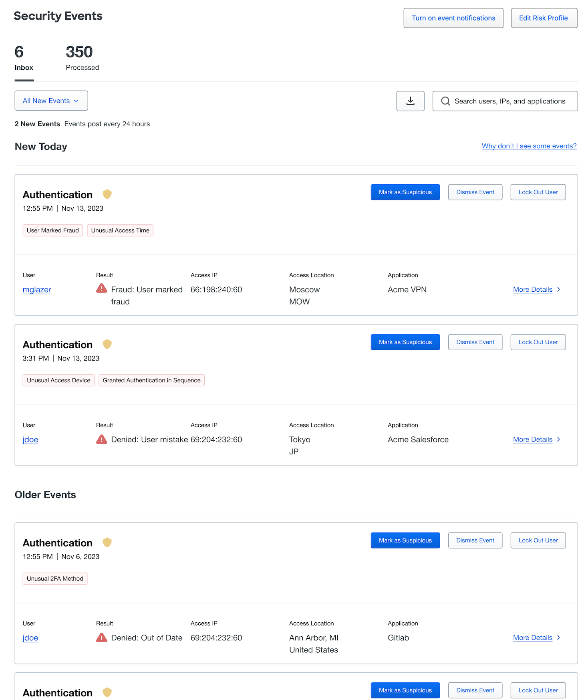
Task: Open the All New Events filter dropdown
Action: (x=51, y=101)
